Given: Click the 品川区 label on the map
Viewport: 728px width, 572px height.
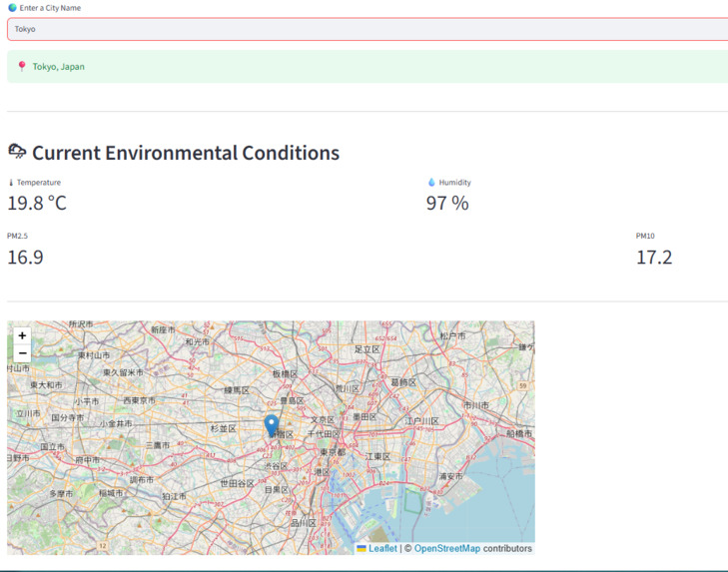Looking at the screenshot, I should [304, 523].
